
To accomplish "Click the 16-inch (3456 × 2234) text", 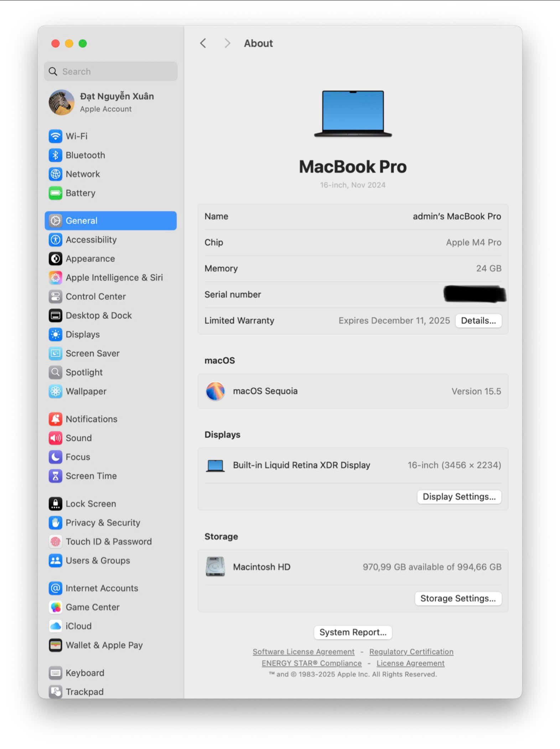I will 454,465.
